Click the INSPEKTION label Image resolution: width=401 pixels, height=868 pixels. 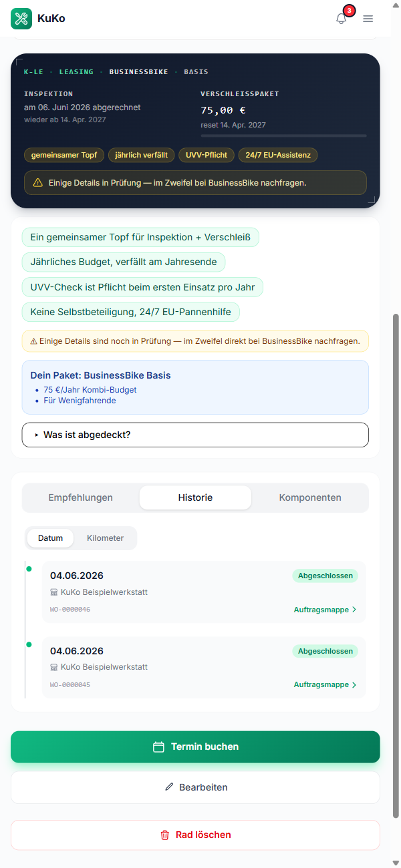tap(49, 94)
